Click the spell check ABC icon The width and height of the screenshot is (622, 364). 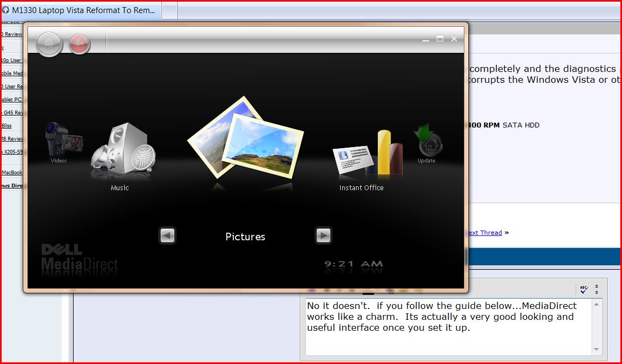(x=583, y=289)
